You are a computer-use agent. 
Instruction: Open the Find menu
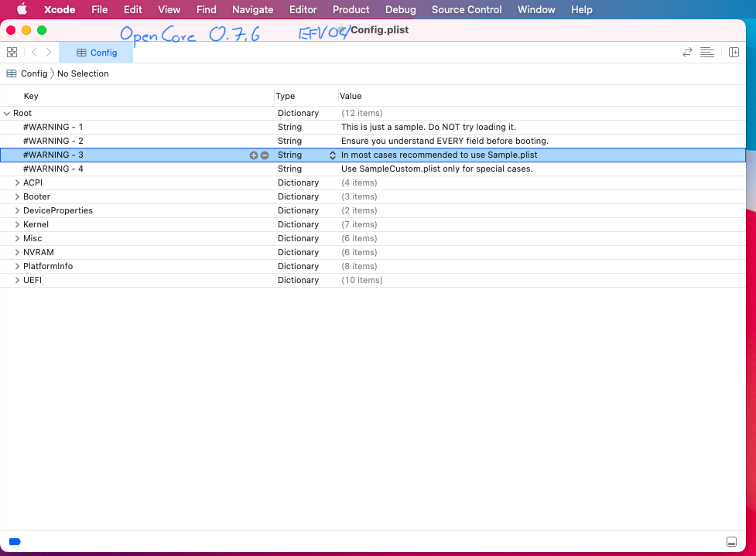click(x=207, y=9)
